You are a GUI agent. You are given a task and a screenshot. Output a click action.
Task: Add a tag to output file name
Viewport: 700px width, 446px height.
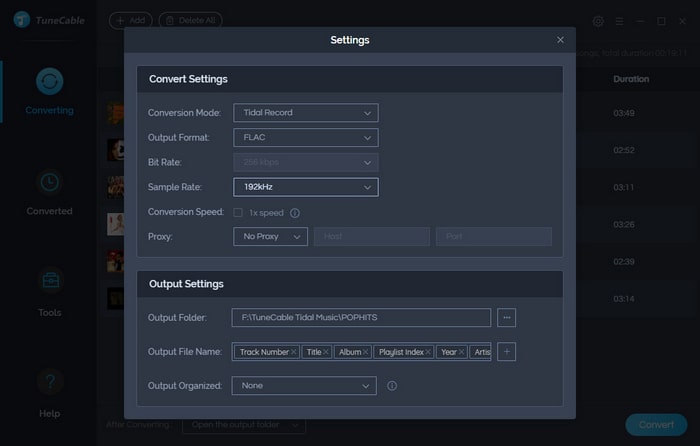coord(506,352)
